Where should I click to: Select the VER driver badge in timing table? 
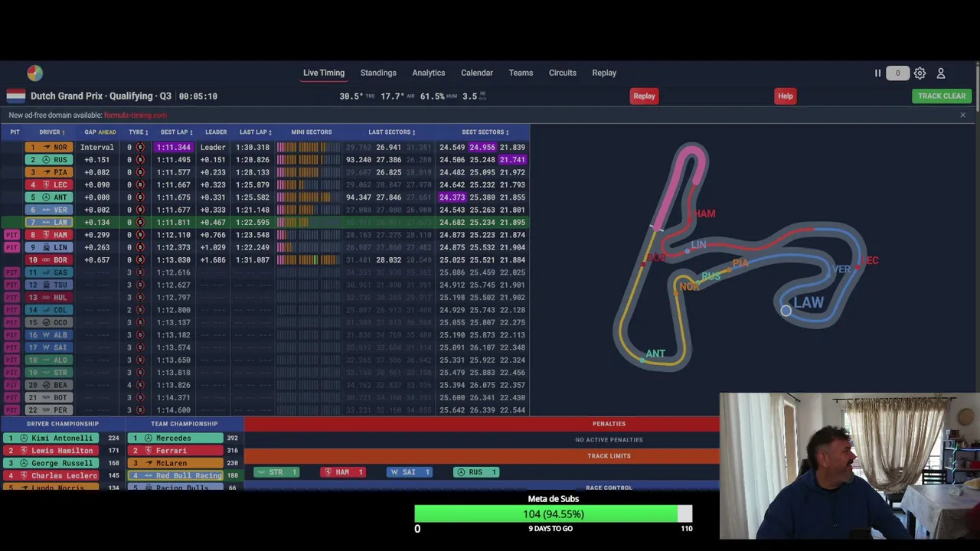[x=49, y=210]
